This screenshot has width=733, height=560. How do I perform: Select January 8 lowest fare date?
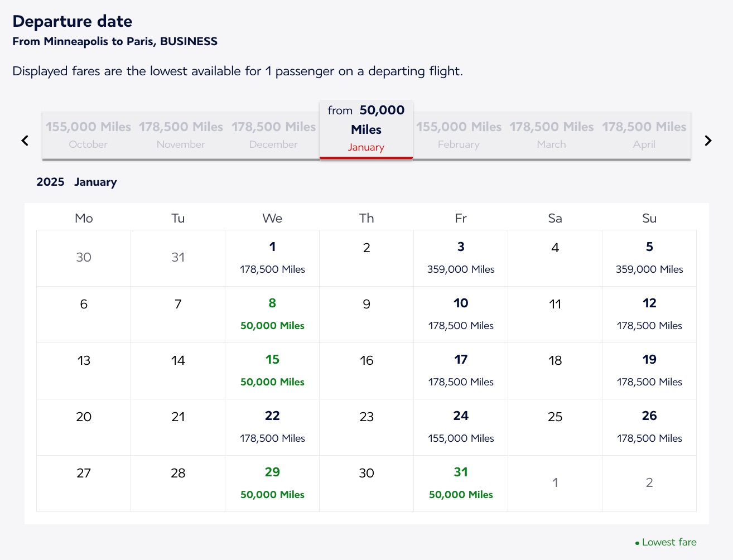[272, 315]
